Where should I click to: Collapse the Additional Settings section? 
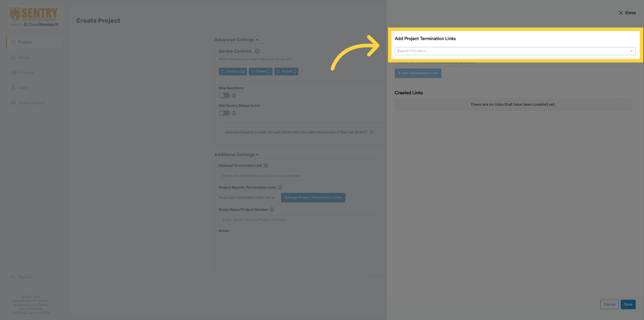click(257, 154)
